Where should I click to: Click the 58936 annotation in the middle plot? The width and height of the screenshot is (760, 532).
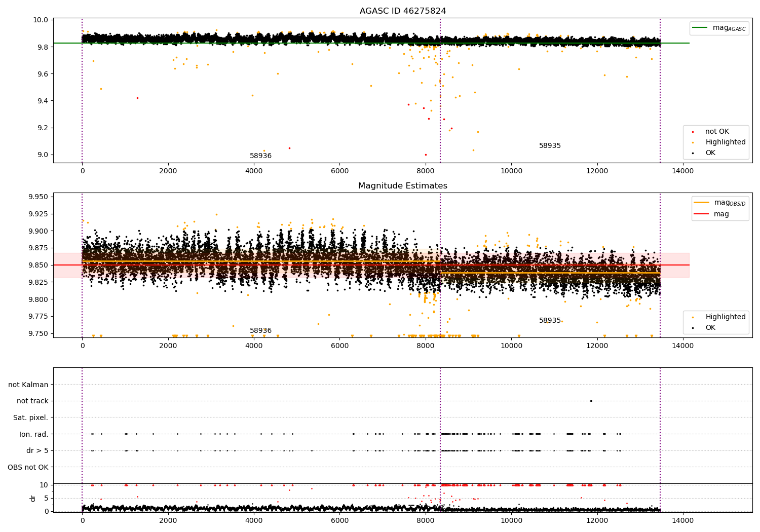tap(260, 330)
